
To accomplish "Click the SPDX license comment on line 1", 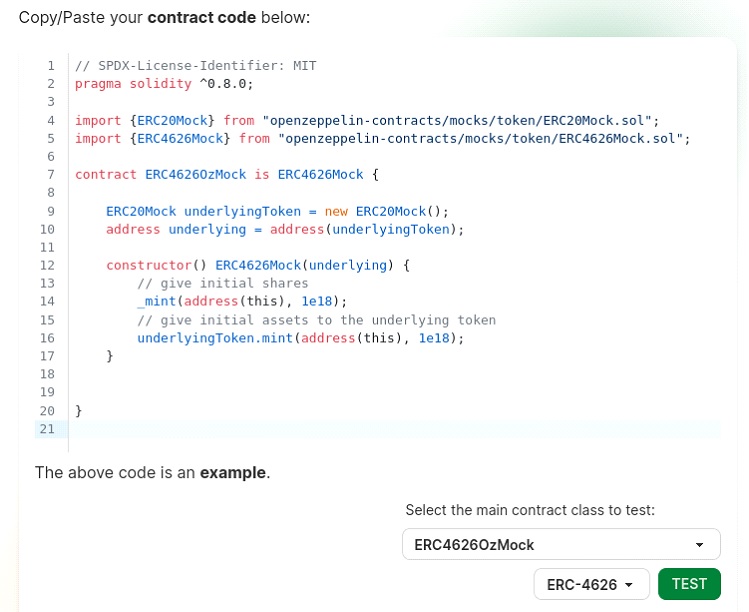I will point(195,65).
